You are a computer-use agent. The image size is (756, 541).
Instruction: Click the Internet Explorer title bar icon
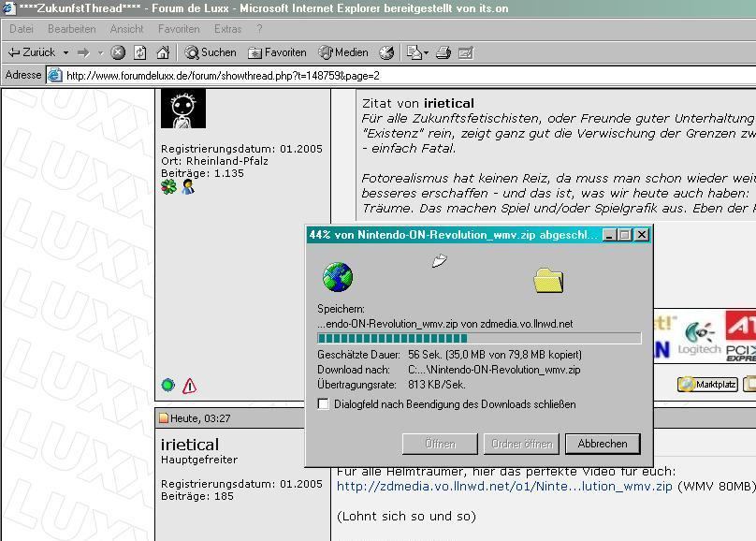pyautogui.click(x=9, y=8)
